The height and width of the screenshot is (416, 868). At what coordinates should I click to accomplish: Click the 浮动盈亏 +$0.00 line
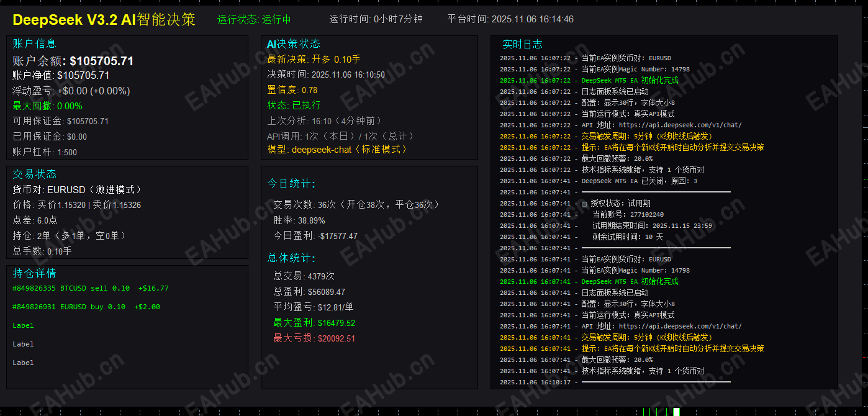click(x=71, y=91)
